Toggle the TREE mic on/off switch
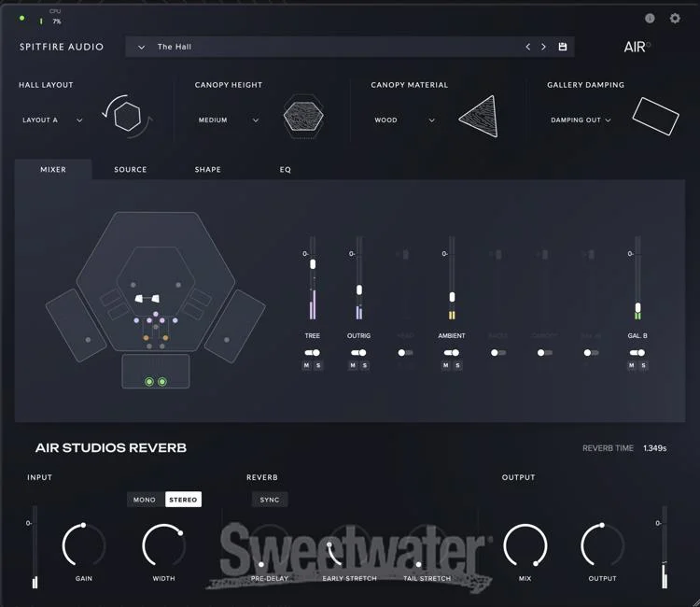Screen dimensions: 700x607 click(x=312, y=353)
